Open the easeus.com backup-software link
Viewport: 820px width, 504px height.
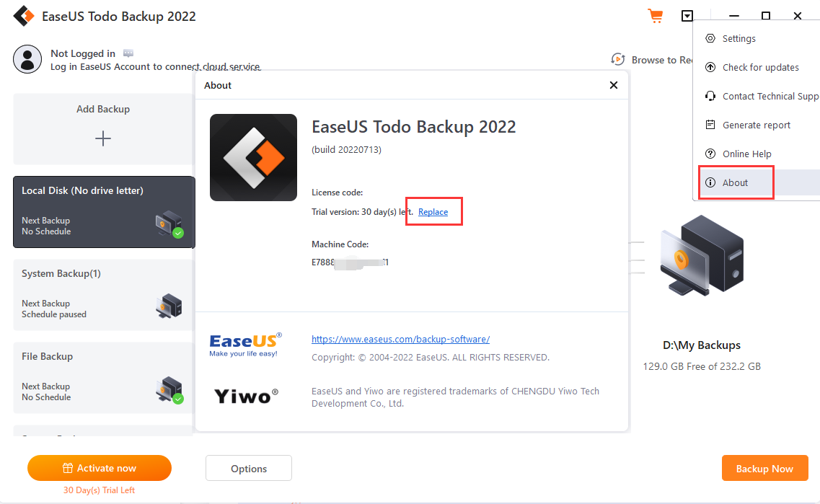[400, 340]
